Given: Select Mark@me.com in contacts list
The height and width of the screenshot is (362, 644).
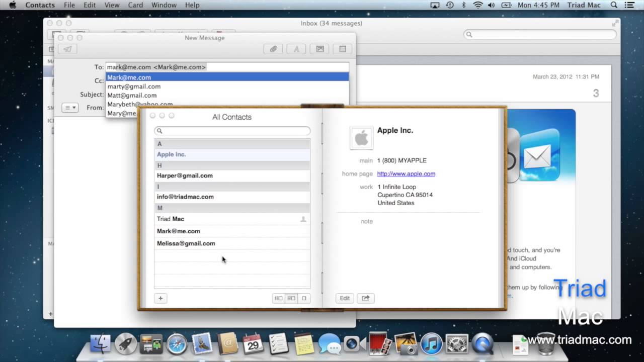Looking at the screenshot, I should pos(232,231).
